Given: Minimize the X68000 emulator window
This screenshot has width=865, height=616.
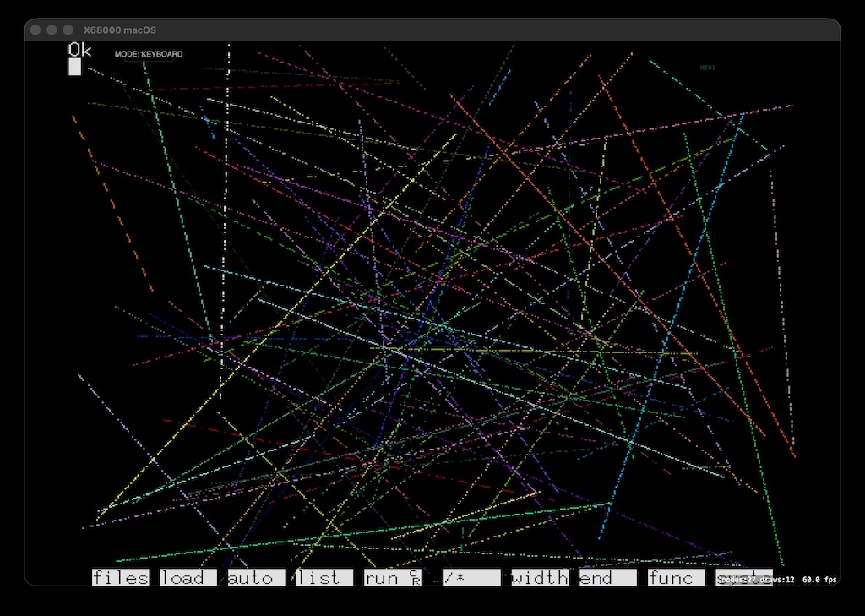Looking at the screenshot, I should (52, 30).
